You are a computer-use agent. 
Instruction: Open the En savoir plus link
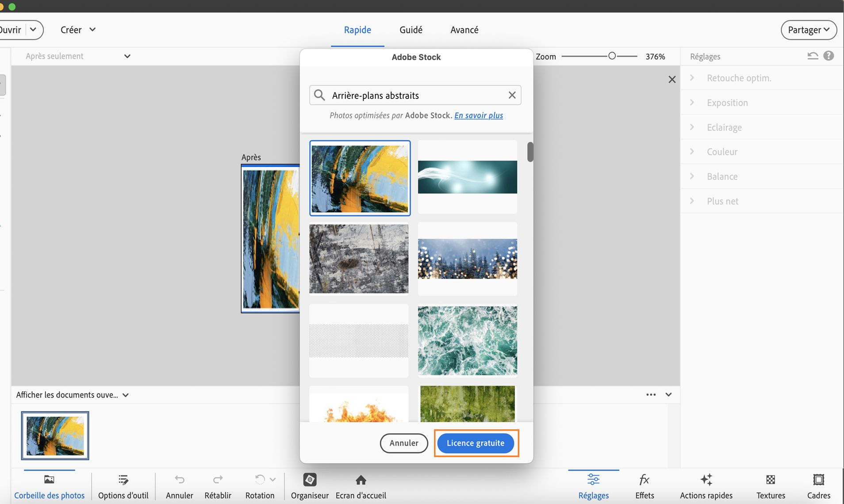pos(479,115)
